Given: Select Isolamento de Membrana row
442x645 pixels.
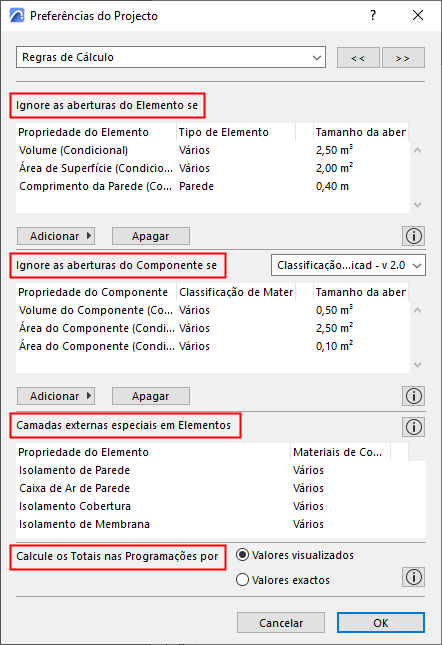Looking at the screenshot, I should (221, 524).
